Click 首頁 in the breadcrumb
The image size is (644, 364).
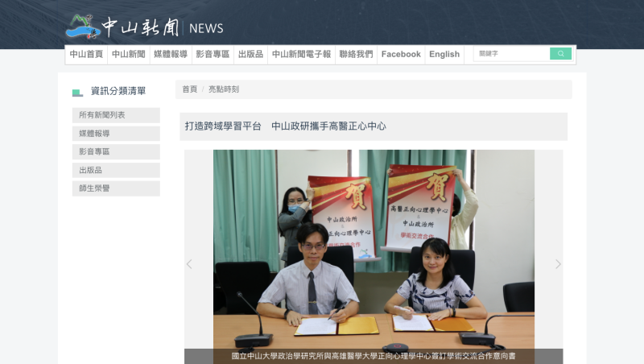(189, 89)
